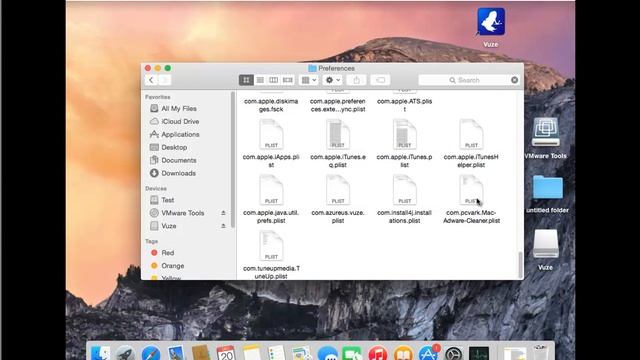The image size is (640, 360).
Task: Click com.apple.diskimages.fsck file name
Action: coord(271,105)
